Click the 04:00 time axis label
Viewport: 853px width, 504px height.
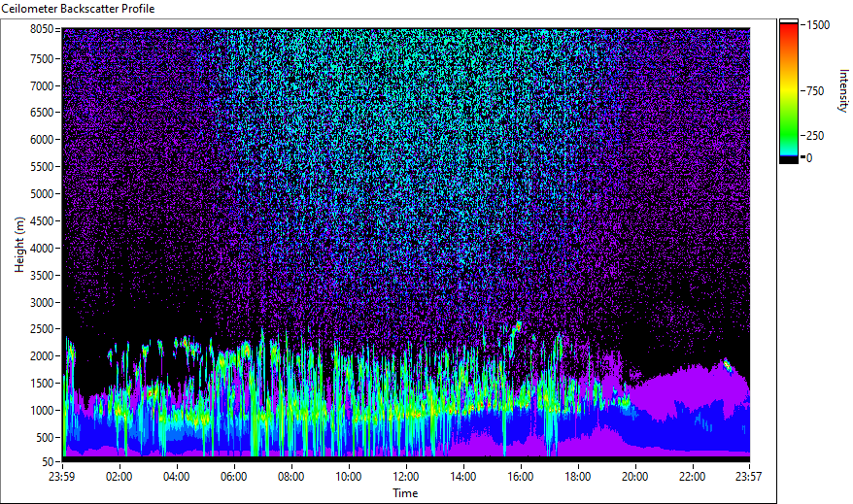176,477
